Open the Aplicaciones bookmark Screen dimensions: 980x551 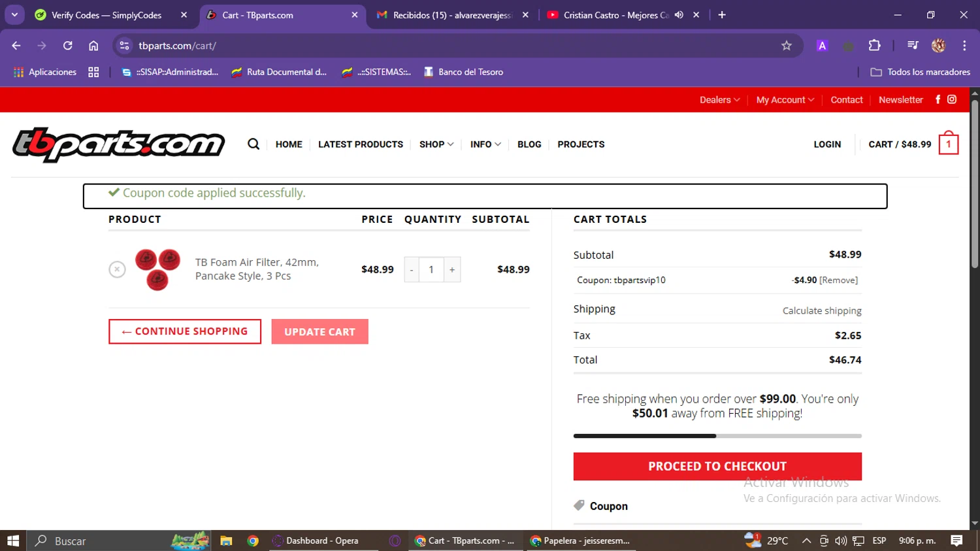click(x=45, y=72)
